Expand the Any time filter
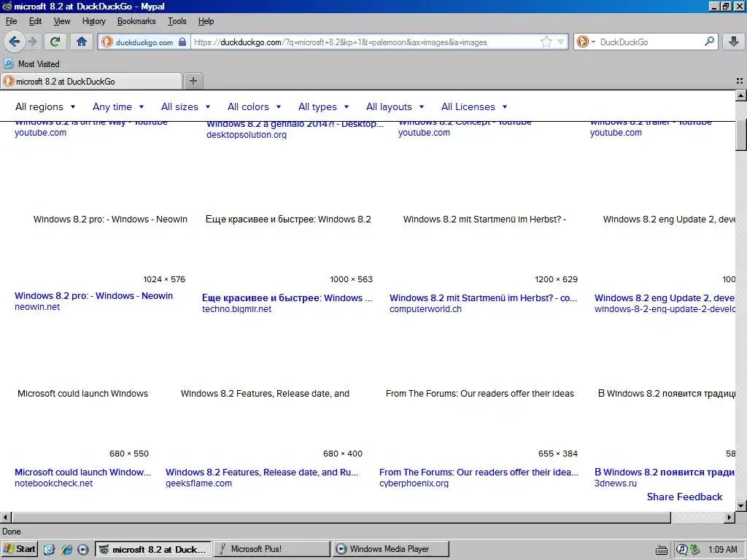Screen dimensions: 747x560 [x=118, y=106]
